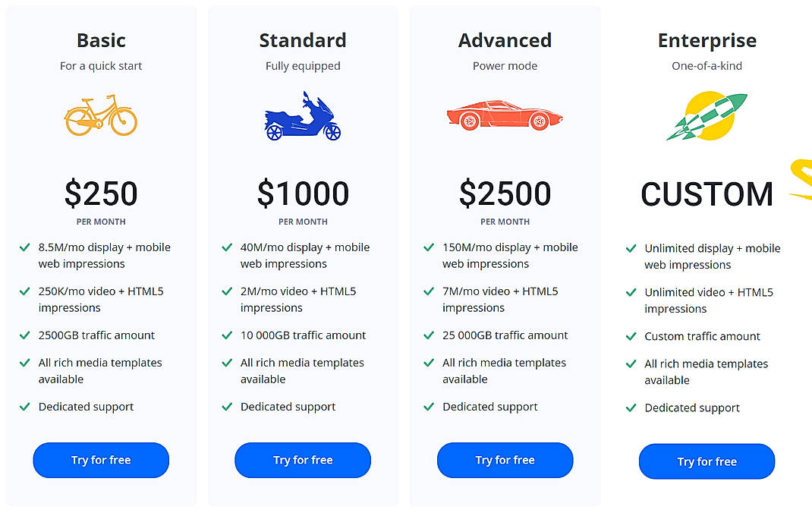
Task: Click Try for free on the Advanced plan
Action: [x=505, y=460]
